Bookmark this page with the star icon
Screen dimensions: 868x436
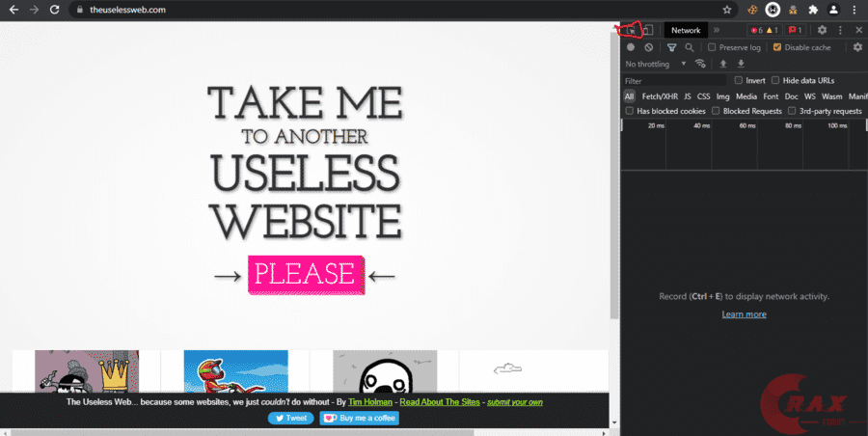pos(727,10)
